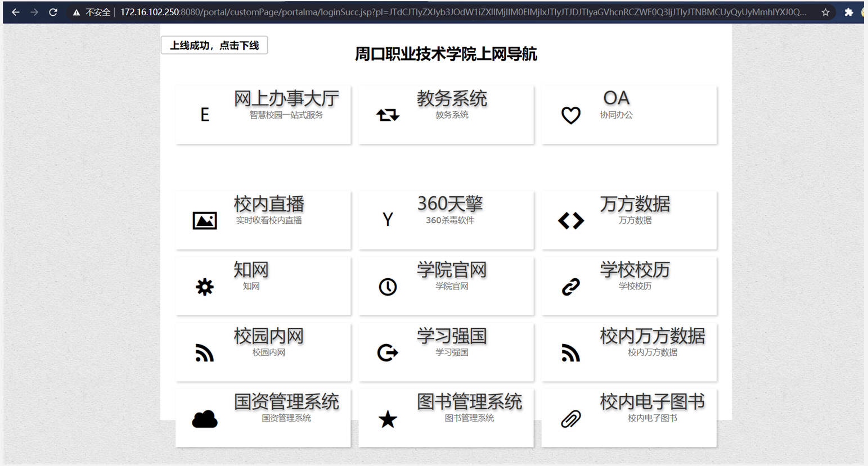The height and width of the screenshot is (466, 868).
Task: Click the subtitle 智慧校园一站式服务
Action: click(x=286, y=115)
